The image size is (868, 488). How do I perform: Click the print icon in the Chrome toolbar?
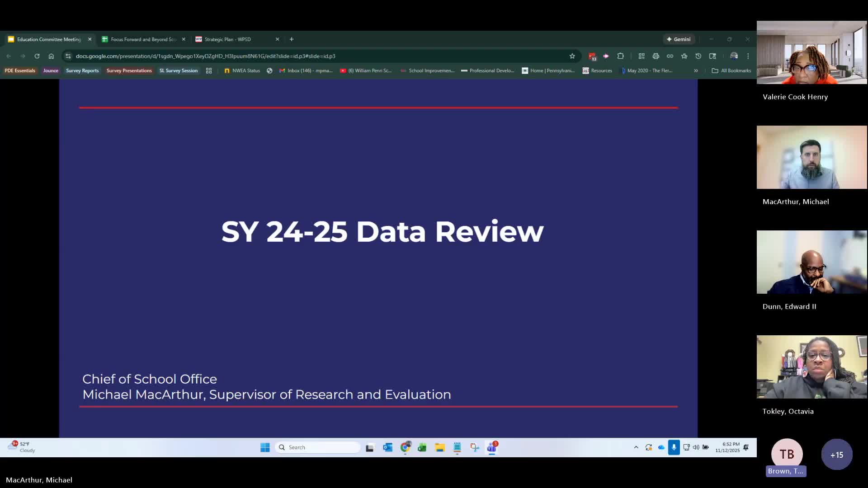(656, 56)
